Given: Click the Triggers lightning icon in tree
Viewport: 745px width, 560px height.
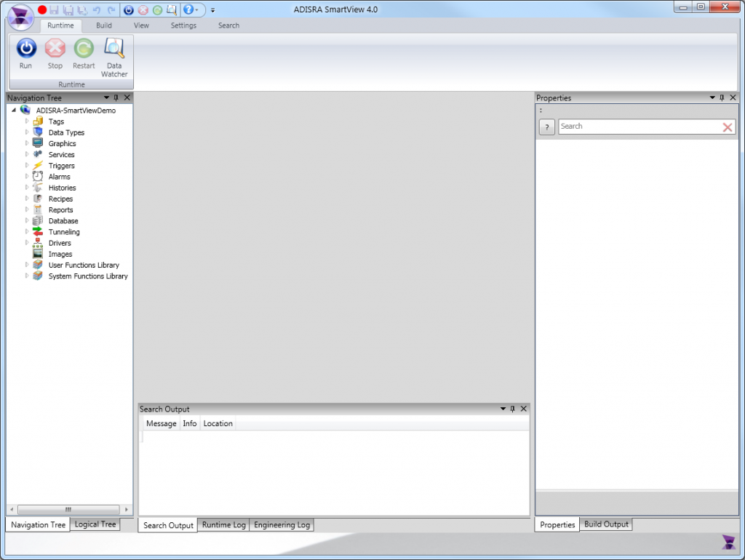Looking at the screenshot, I should (x=38, y=165).
